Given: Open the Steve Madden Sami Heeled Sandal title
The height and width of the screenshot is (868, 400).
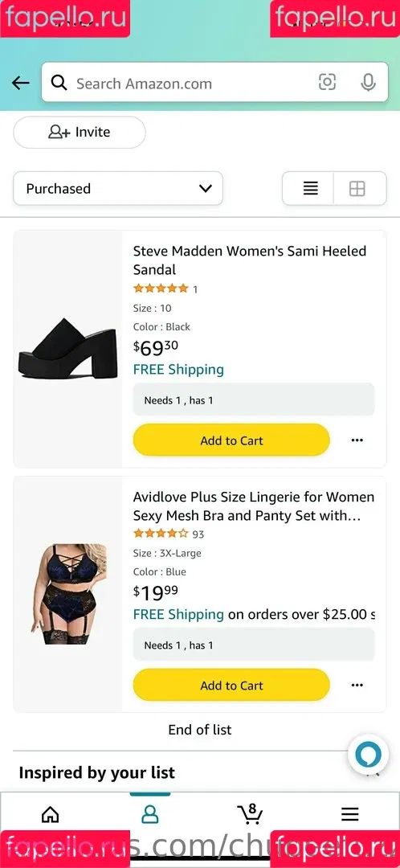Looking at the screenshot, I should tap(250, 260).
